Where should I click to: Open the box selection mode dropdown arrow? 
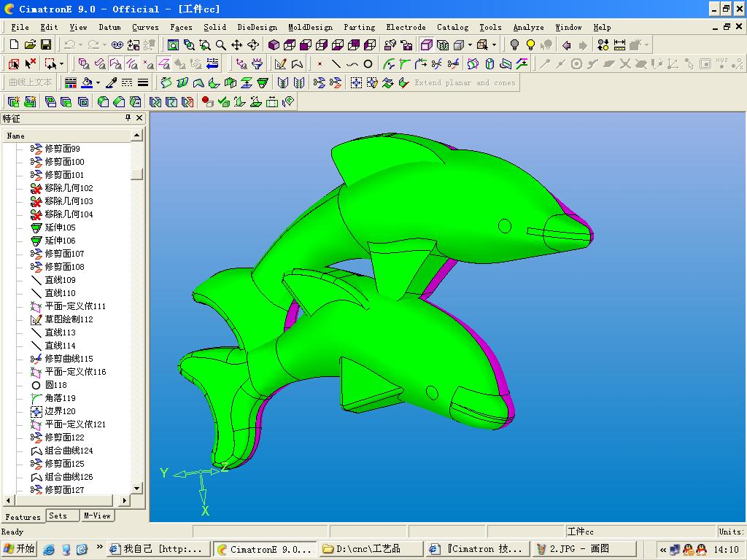(61, 63)
